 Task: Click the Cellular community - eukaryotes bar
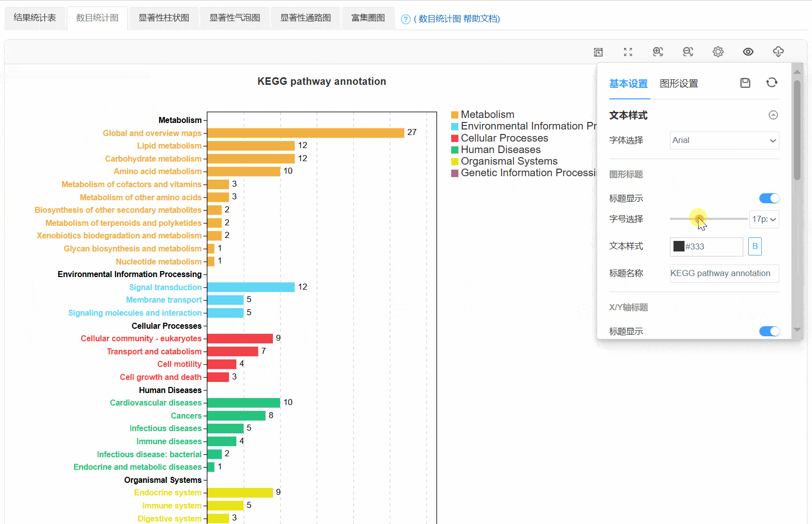coord(240,338)
